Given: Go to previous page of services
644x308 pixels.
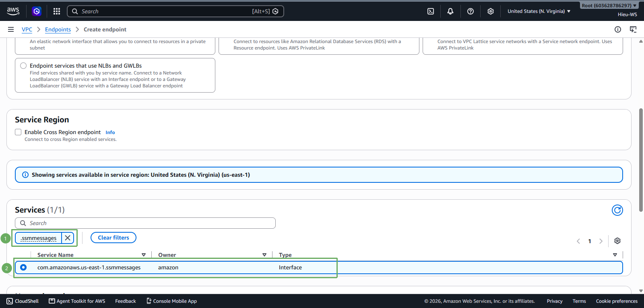Looking at the screenshot, I should click(578, 241).
